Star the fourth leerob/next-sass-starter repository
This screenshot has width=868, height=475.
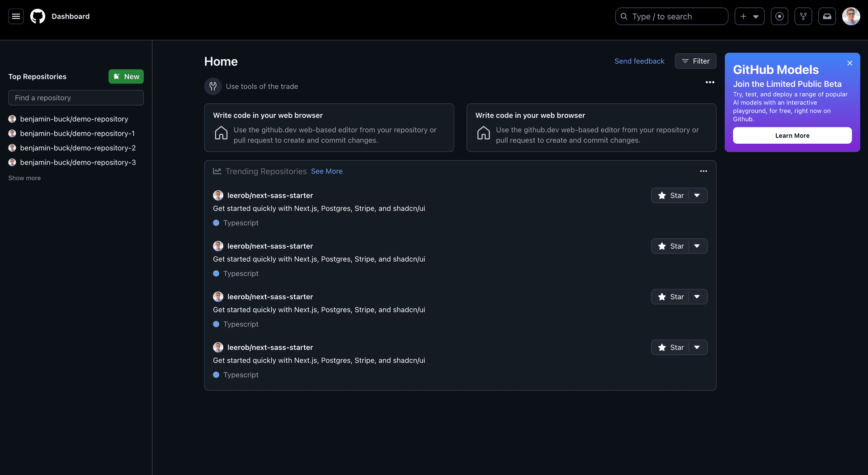(x=670, y=347)
